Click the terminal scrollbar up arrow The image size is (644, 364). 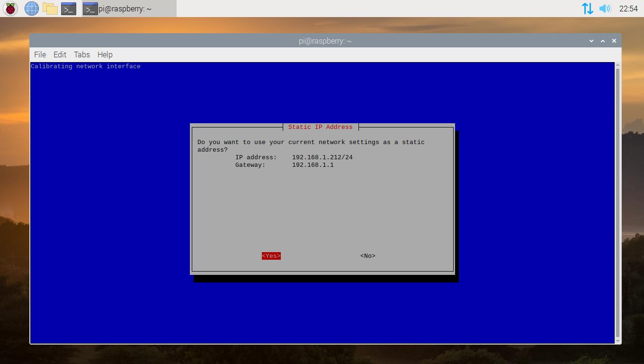tap(617, 65)
